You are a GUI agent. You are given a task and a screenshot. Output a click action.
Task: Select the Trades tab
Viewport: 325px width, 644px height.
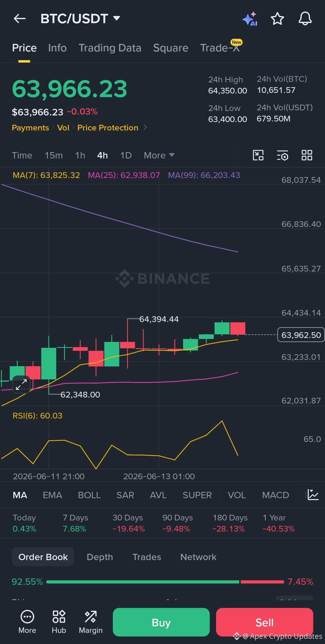pos(147,557)
